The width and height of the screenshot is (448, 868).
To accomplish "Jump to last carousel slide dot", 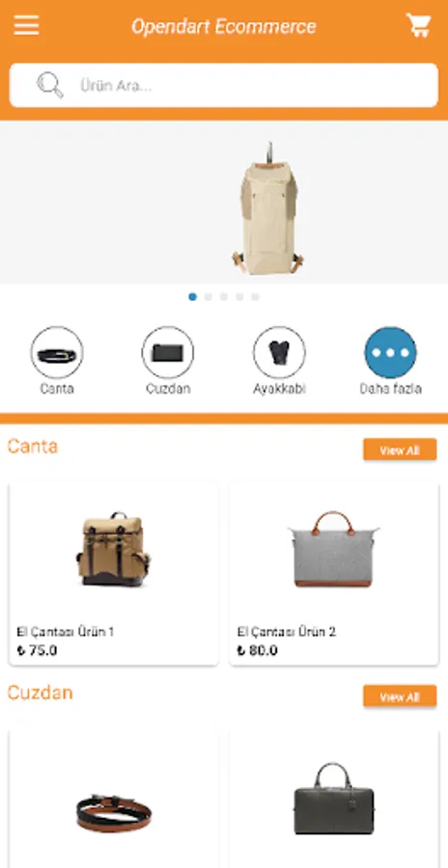I will coord(255,297).
